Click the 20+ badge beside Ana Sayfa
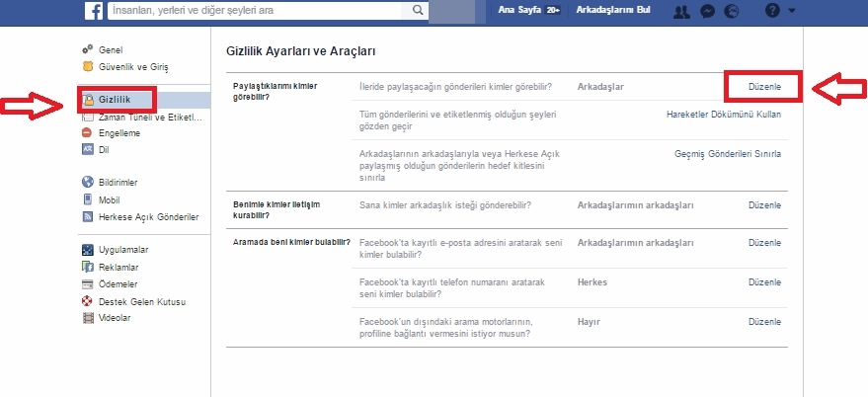Viewport: 868px width, 397px height. click(x=552, y=10)
